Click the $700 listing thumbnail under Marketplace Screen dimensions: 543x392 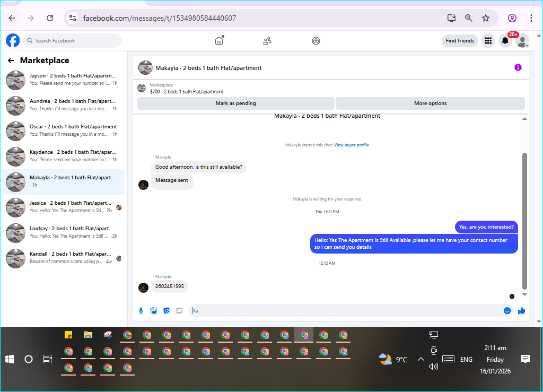(142, 88)
